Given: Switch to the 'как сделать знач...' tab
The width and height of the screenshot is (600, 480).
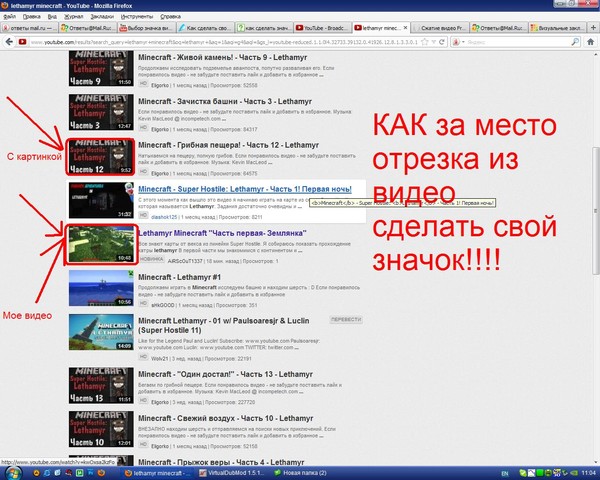Looking at the screenshot, I should coord(264,28).
